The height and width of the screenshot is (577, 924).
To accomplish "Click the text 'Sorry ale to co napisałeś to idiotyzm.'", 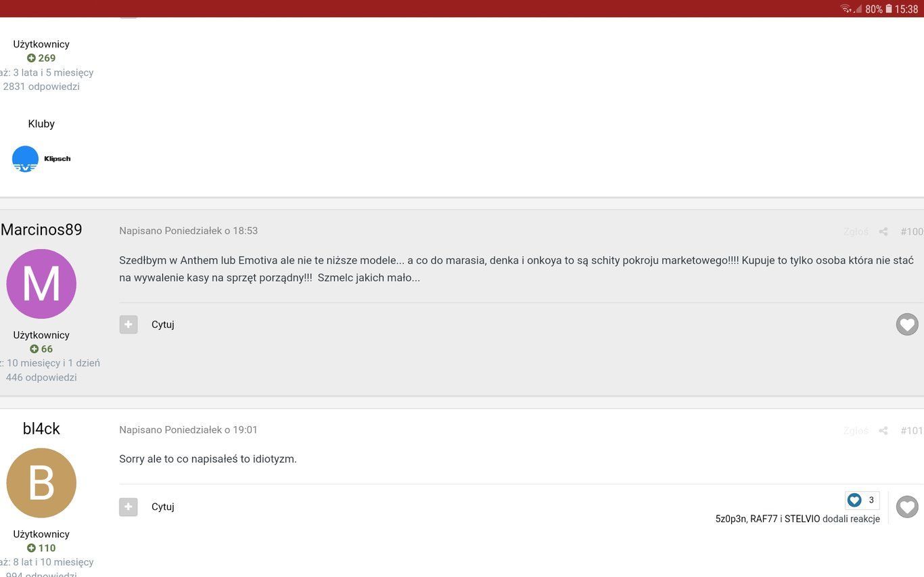I will pyautogui.click(x=208, y=459).
